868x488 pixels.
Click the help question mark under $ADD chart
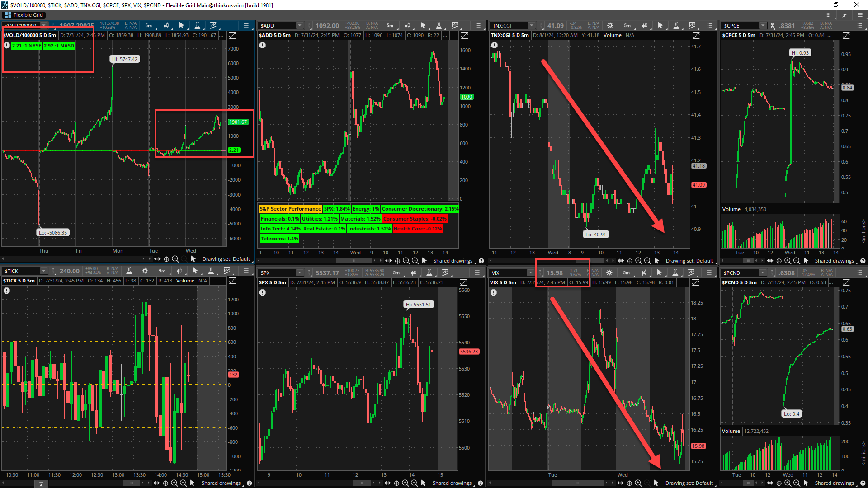[x=481, y=261]
